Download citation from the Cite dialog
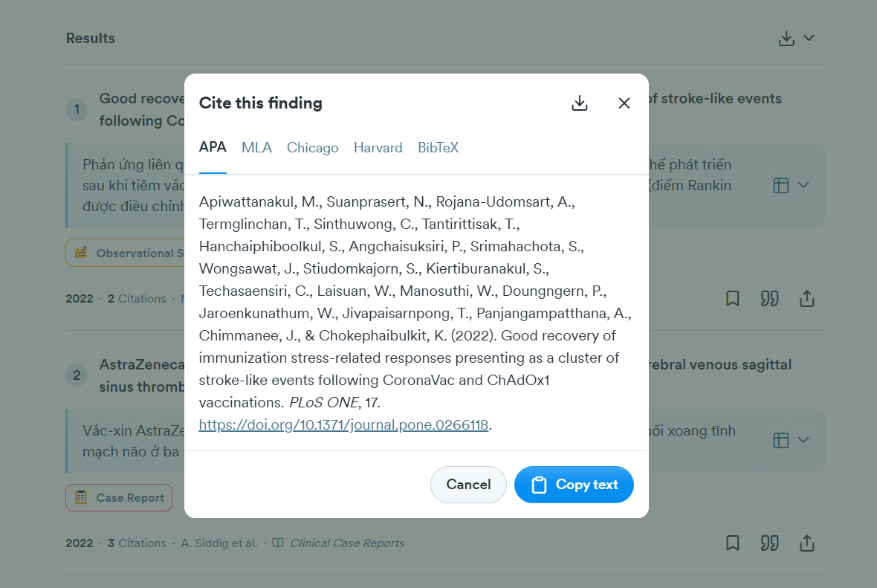Screen dimensions: 877x588 click(x=580, y=103)
